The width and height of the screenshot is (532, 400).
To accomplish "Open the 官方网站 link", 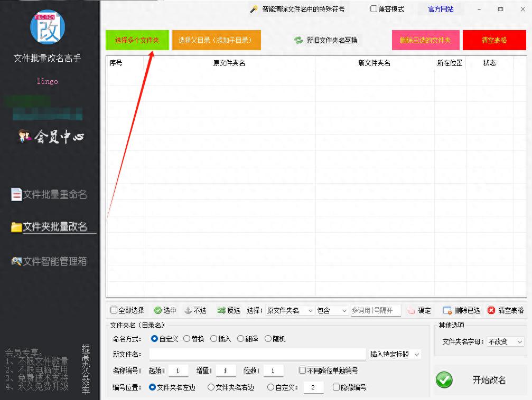I will pos(441,9).
